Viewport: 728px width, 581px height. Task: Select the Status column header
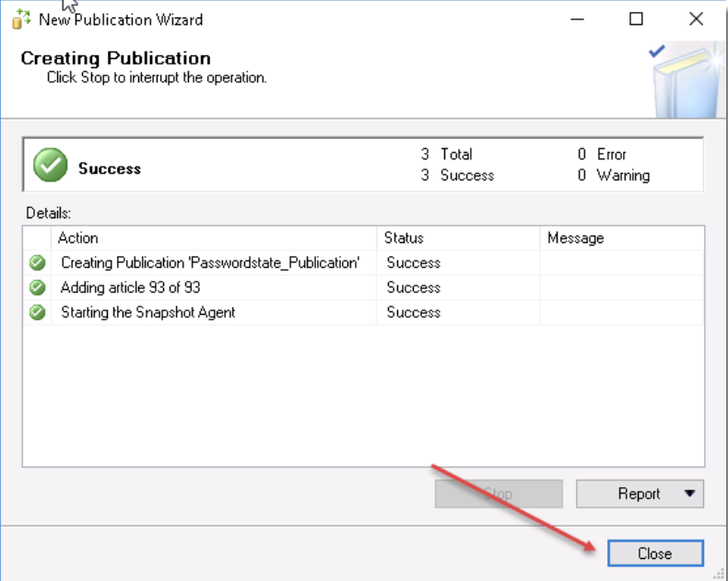458,238
